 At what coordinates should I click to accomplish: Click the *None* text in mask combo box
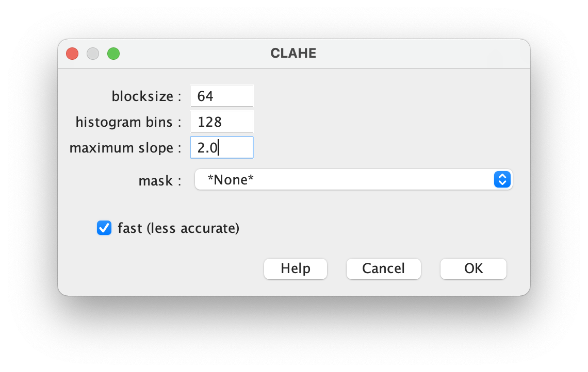231,180
